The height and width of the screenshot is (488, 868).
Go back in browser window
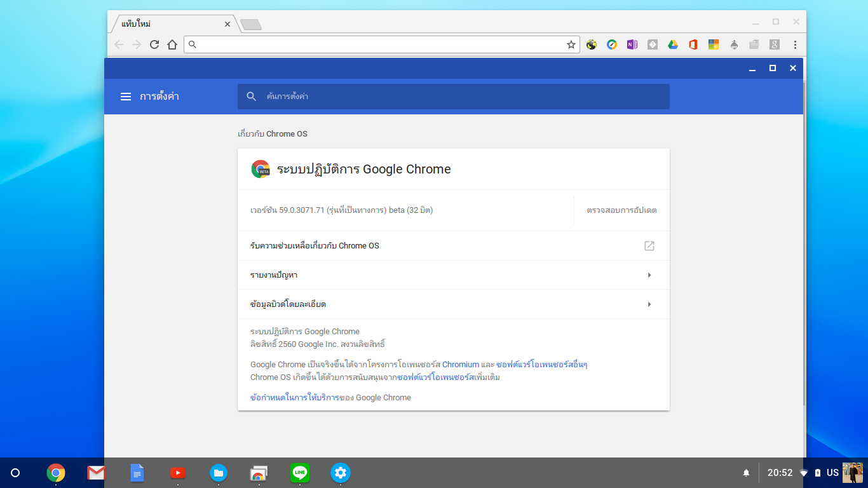119,44
